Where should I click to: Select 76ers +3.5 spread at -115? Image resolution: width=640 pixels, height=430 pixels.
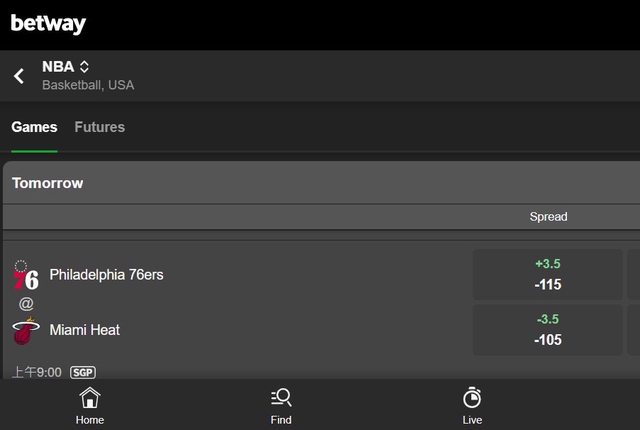(547, 275)
